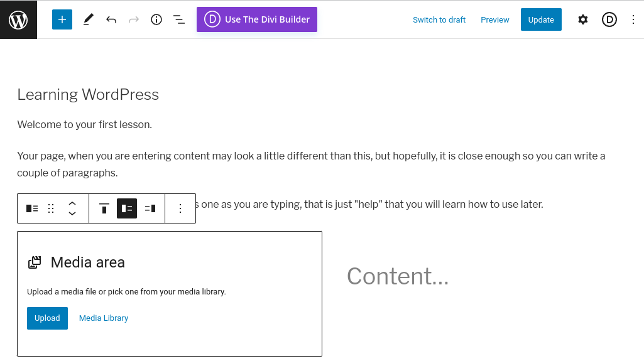This screenshot has height=361, width=644.
Task: Toggle show media on left
Action: pos(127,208)
